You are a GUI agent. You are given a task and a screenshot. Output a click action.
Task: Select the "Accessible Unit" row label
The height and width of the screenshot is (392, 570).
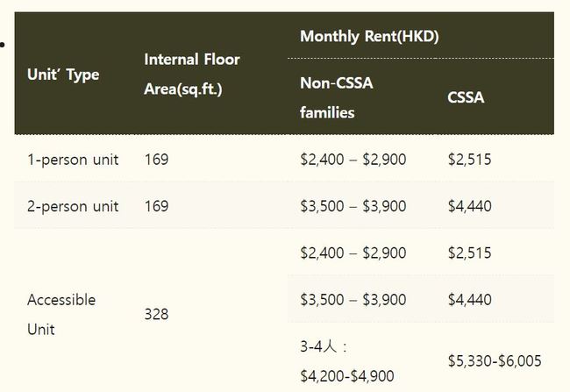coord(61,314)
